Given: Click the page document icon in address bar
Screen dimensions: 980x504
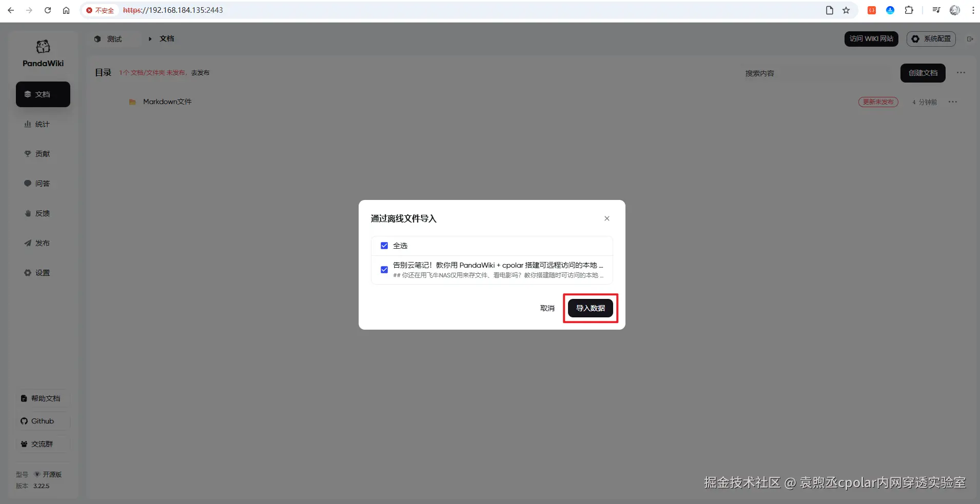Looking at the screenshot, I should [830, 10].
